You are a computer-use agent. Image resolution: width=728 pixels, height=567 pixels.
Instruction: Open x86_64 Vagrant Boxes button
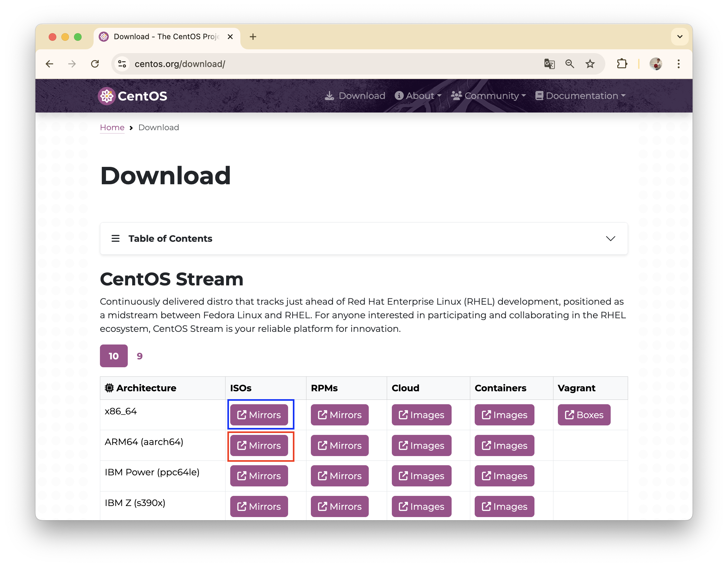coord(584,415)
